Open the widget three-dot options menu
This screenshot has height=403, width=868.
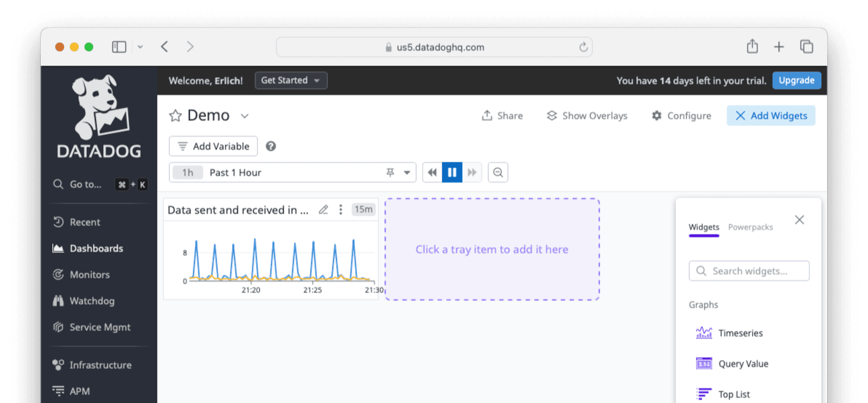[x=341, y=210]
